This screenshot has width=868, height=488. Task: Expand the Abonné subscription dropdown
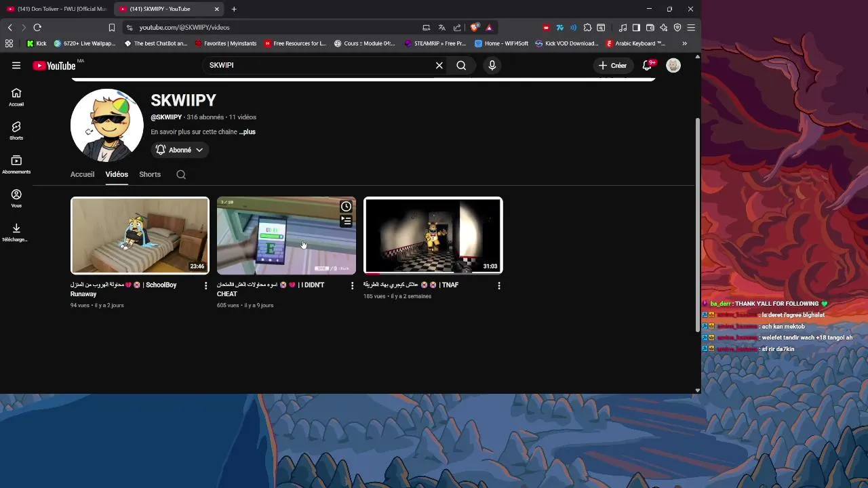180,150
